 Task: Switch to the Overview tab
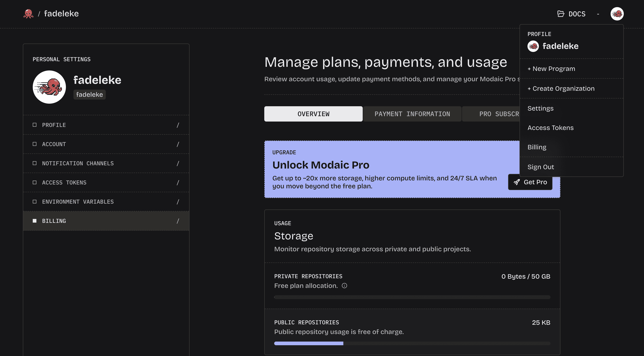tap(313, 114)
